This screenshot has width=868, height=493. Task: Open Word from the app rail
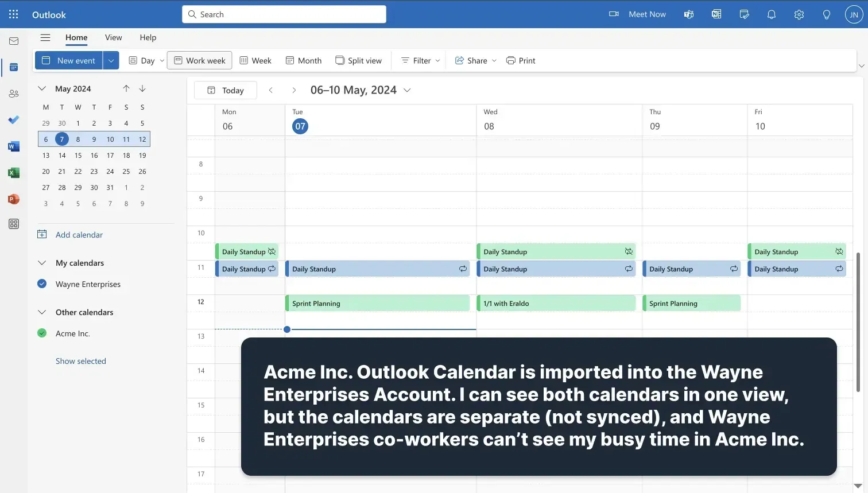click(x=14, y=146)
